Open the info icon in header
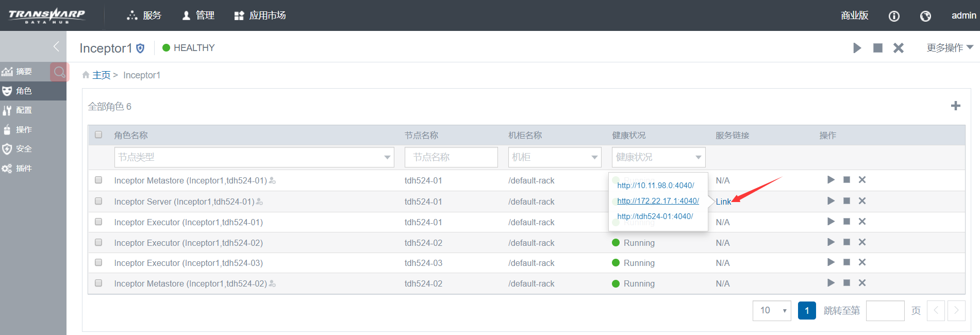The width and height of the screenshot is (980, 335). (894, 16)
